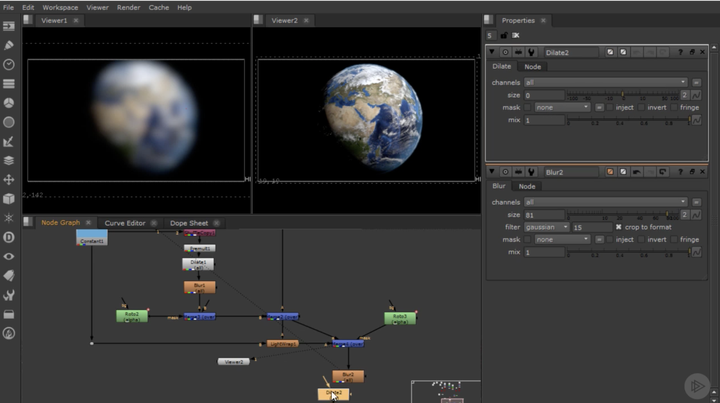Toggle crop to format checkbox
The image size is (720, 403).
click(x=619, y=227)
